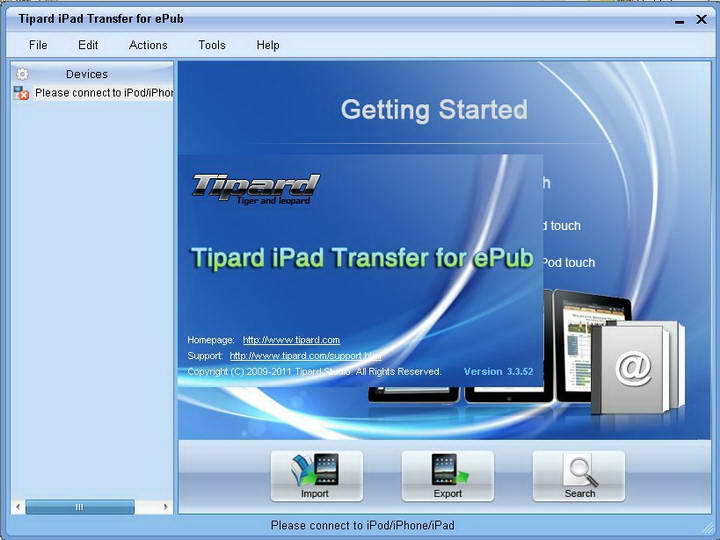Minimize the Tipard iPad Transfer window
This screenshot has height=540, width=720.
pos(680,20)
